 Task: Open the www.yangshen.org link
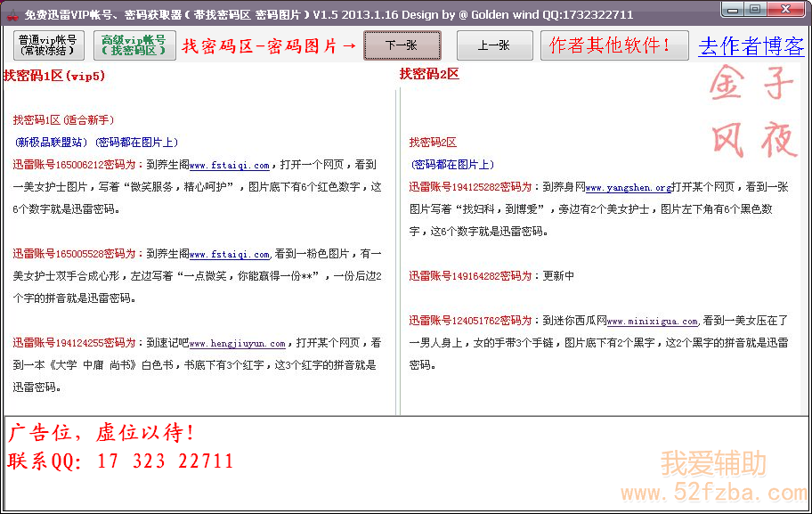coord(629,188)
